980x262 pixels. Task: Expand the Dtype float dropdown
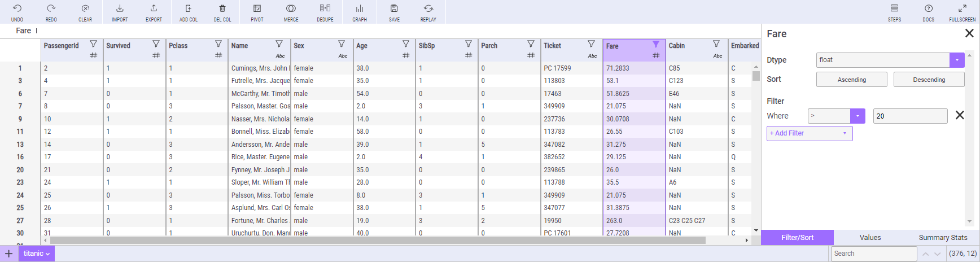point(957,60)
